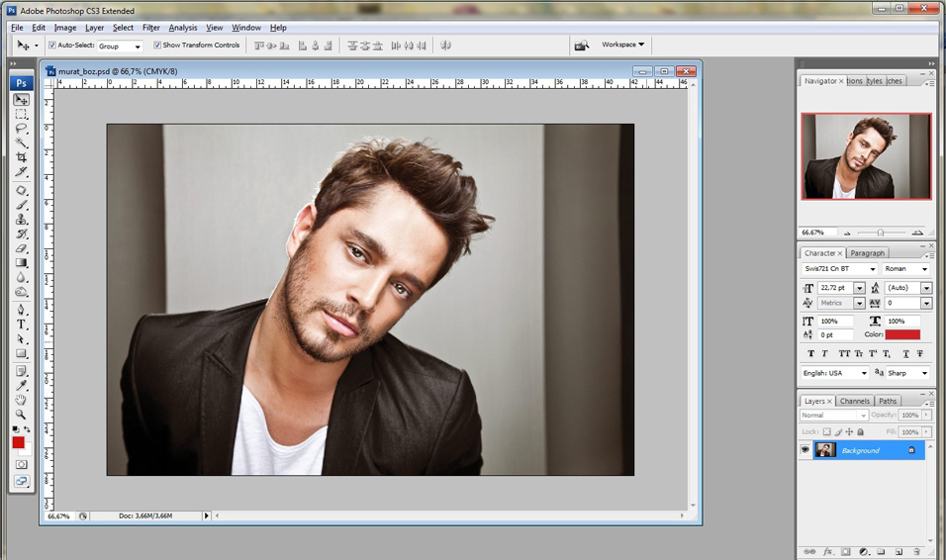The width and height of the screenshot is (946, 560).
Task: Pick the Horizontal Type tool
Action: point(21,325)
